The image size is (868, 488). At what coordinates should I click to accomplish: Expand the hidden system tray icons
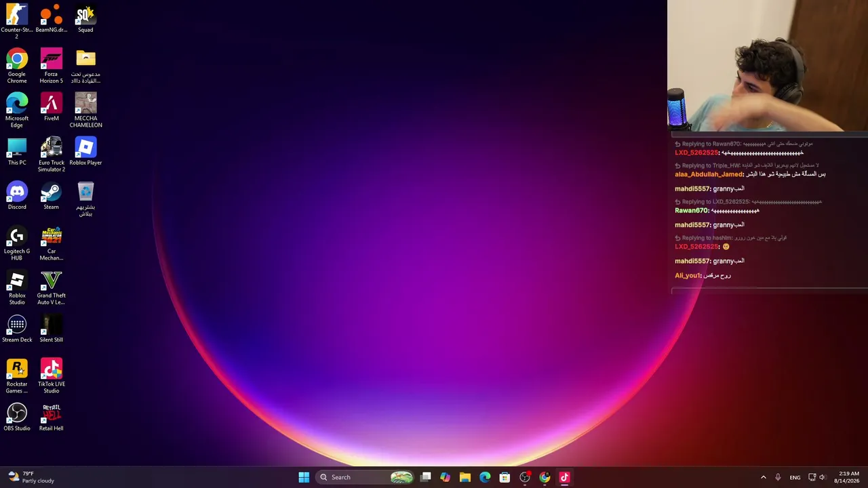(763, 477)
